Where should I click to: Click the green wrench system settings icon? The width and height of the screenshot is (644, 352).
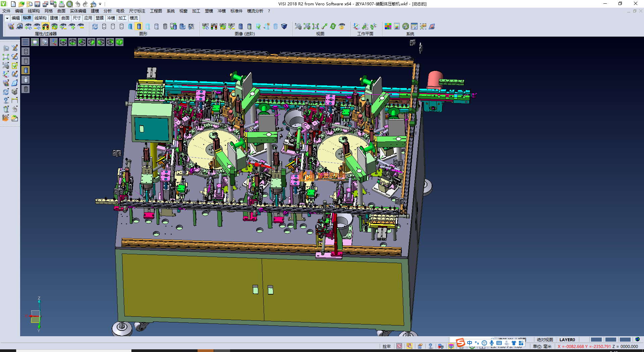click(406, 27)
